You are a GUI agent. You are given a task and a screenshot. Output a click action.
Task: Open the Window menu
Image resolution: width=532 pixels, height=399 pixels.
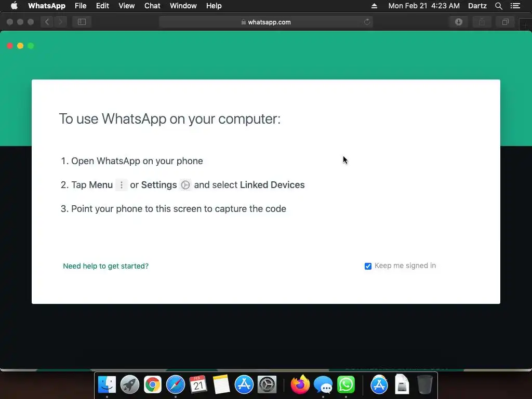click(183, 6)
